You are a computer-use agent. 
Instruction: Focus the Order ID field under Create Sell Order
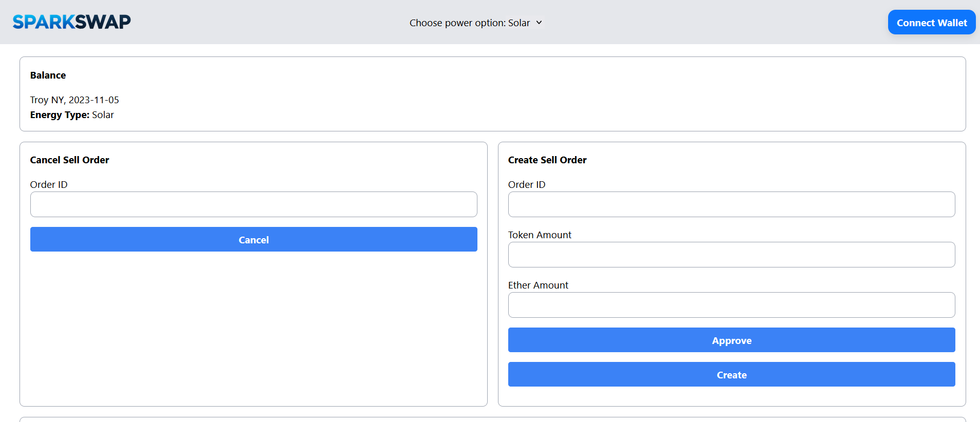coord(732,204)
